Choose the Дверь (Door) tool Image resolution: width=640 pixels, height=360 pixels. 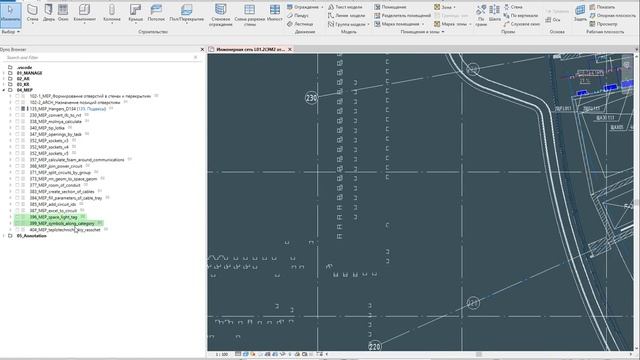49,13
